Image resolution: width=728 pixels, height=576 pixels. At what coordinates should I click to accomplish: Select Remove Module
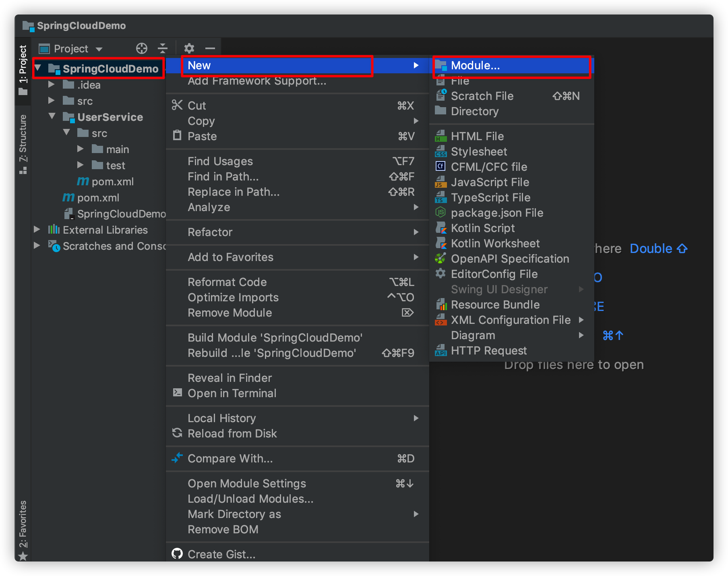[x=298, y=313]
